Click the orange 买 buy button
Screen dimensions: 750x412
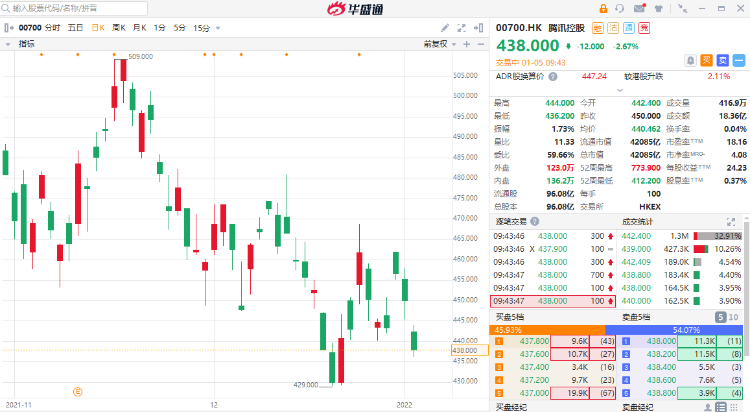coord(706,61)
